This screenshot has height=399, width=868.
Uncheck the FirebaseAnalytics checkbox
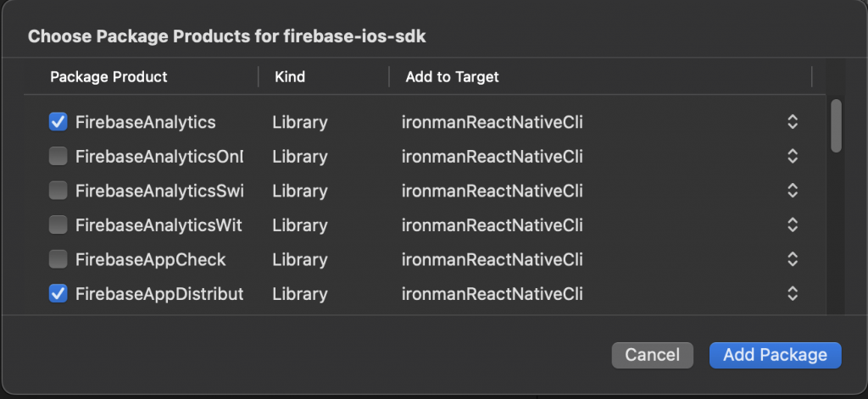click(x=58, y=122)
